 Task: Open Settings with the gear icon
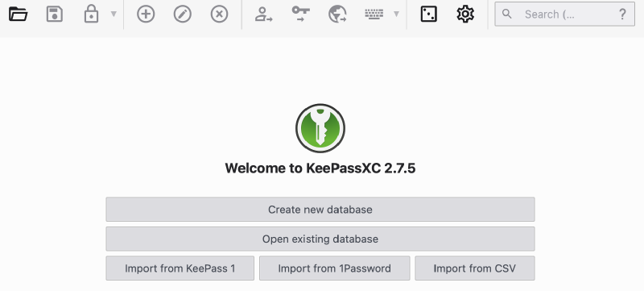[x=465, y=15]
